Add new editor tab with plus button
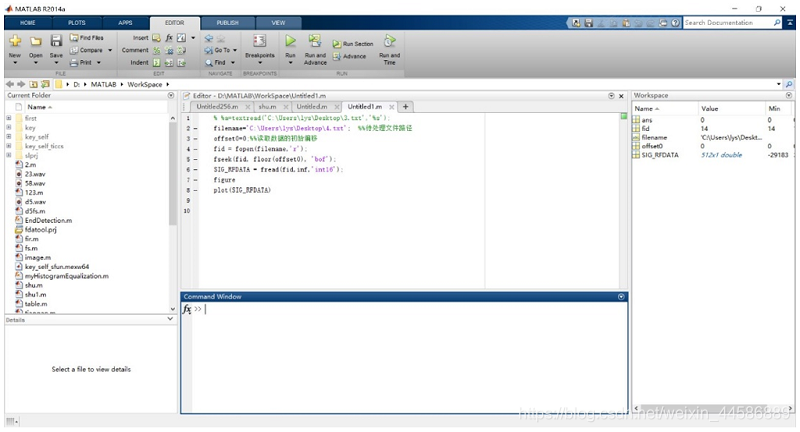This screenshot has height=432, width=800. [406, 107]
